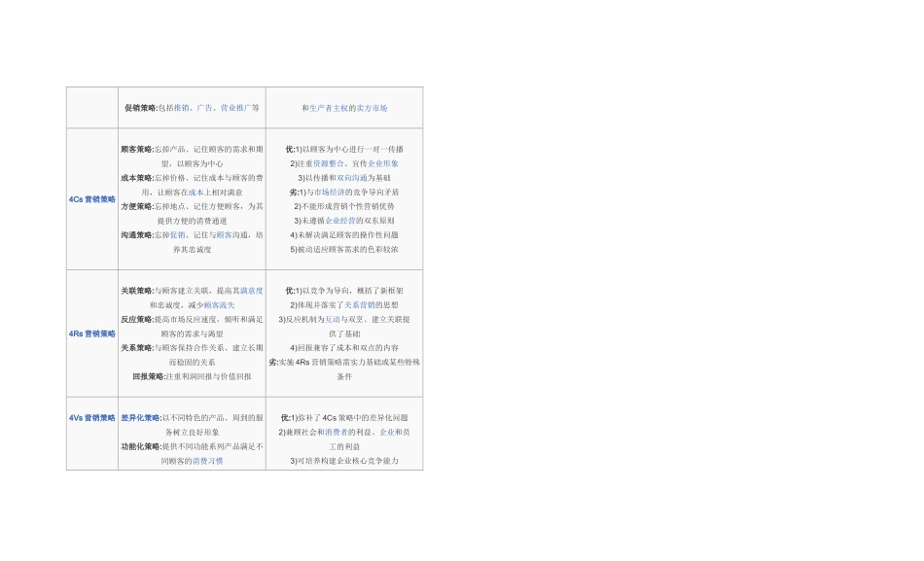
Task: Click the standalone 企业 link after 消费者的利益
Action: click(x=387, y=432)
